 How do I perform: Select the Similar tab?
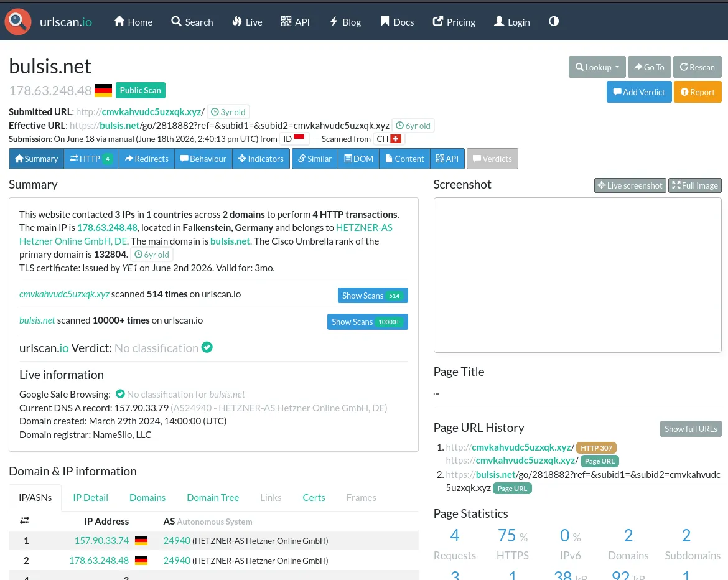pyautogui.click(x=315, y=159)
